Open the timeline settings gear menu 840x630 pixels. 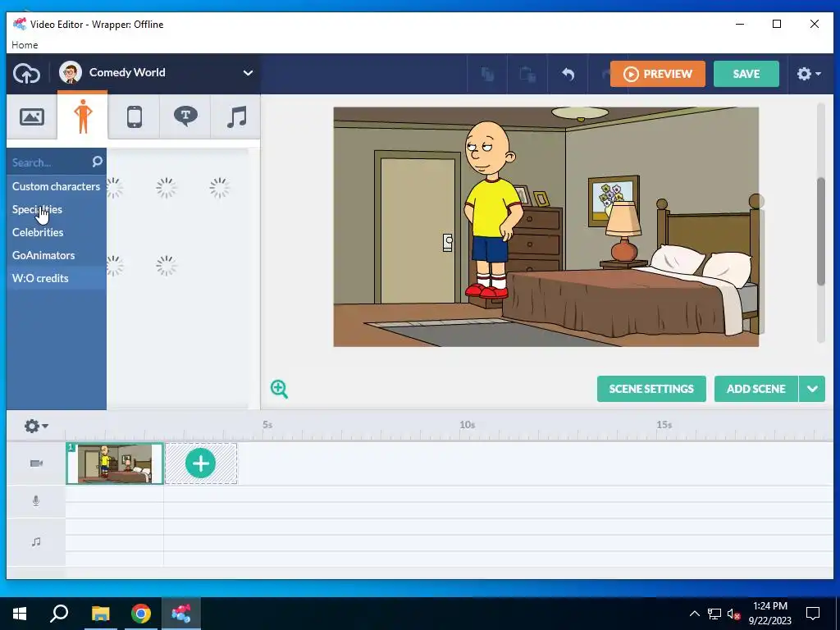point(36,426)
